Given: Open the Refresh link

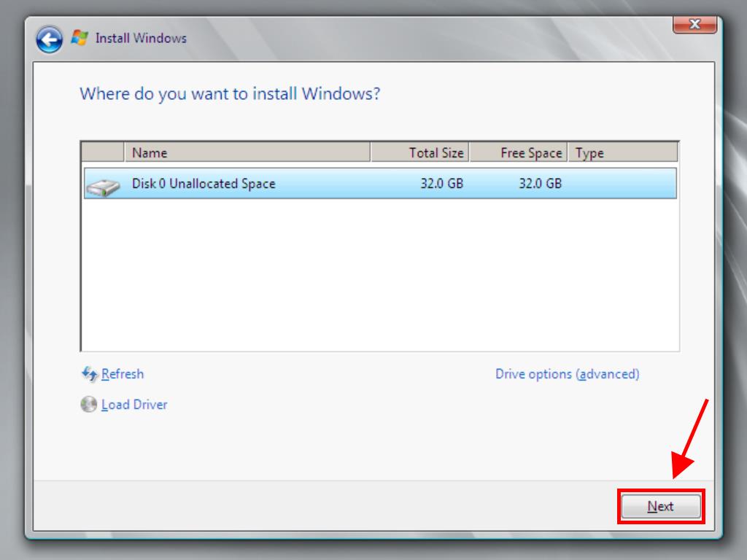Looking at the screenshot, I should click(x=123, y=374).
